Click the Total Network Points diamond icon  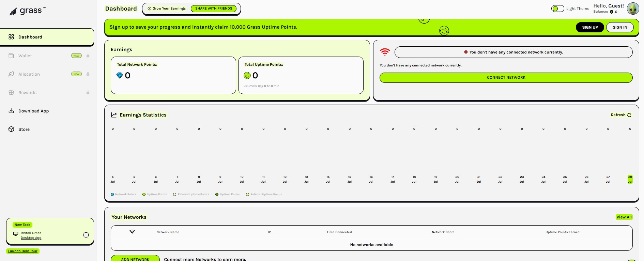click(120, 75)
